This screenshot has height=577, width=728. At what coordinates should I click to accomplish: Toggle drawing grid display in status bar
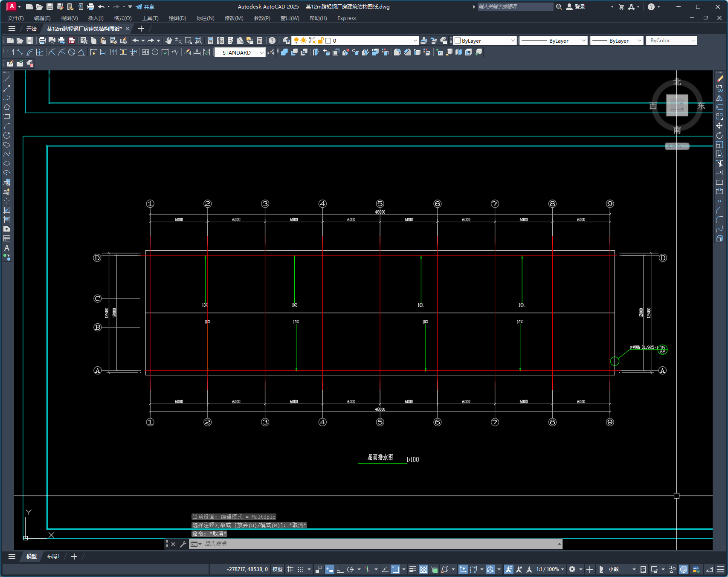coord(290,569)
